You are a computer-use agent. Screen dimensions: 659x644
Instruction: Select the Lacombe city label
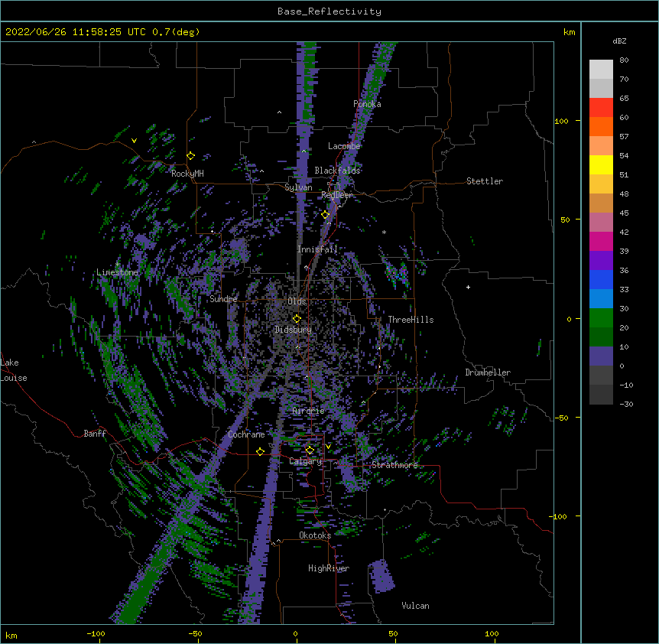(344, 146)
